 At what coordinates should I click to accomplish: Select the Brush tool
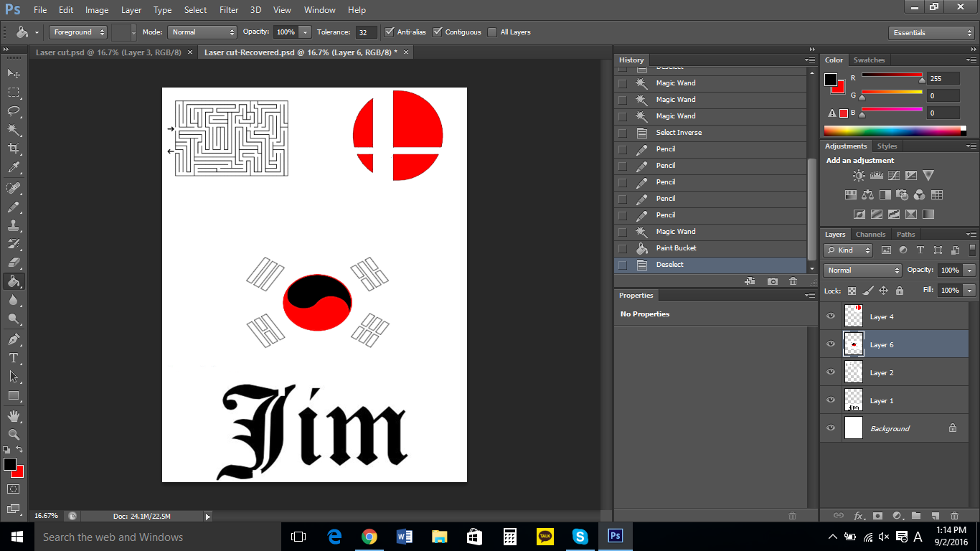[x=14, y=207]
